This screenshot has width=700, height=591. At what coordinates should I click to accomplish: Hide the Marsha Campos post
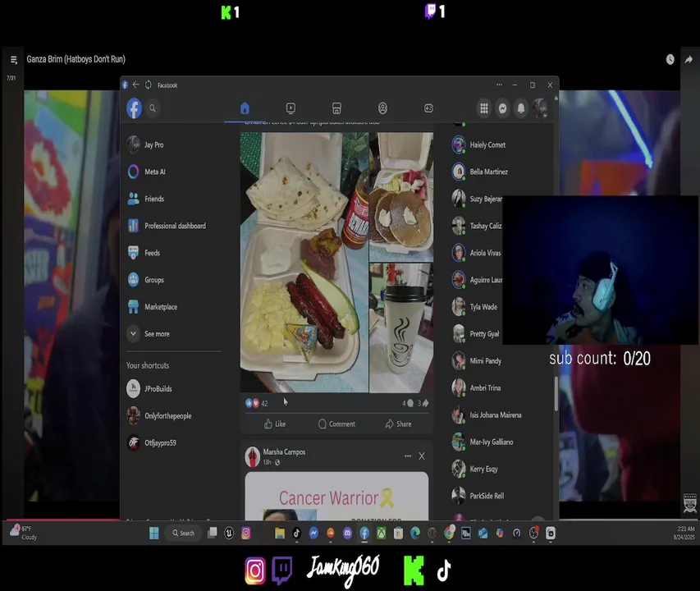pos(422,456)
